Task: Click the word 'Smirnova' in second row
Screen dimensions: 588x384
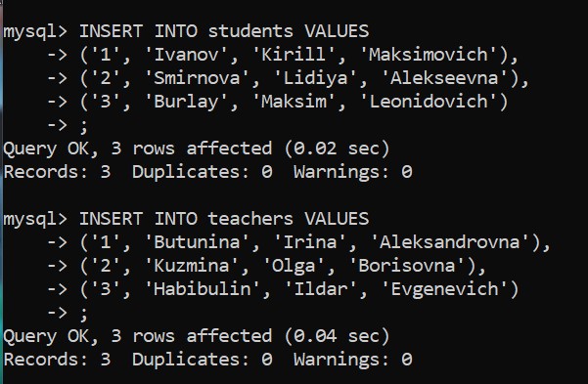Action: tap(197, 78)
